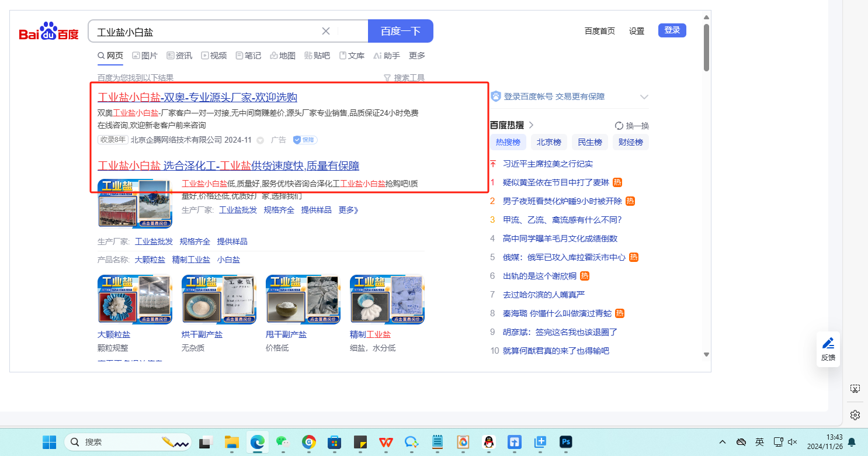This screenshot has width=868, height=456.
Task: Select the 北京榜 hot list tab
Action: [548, 142]
